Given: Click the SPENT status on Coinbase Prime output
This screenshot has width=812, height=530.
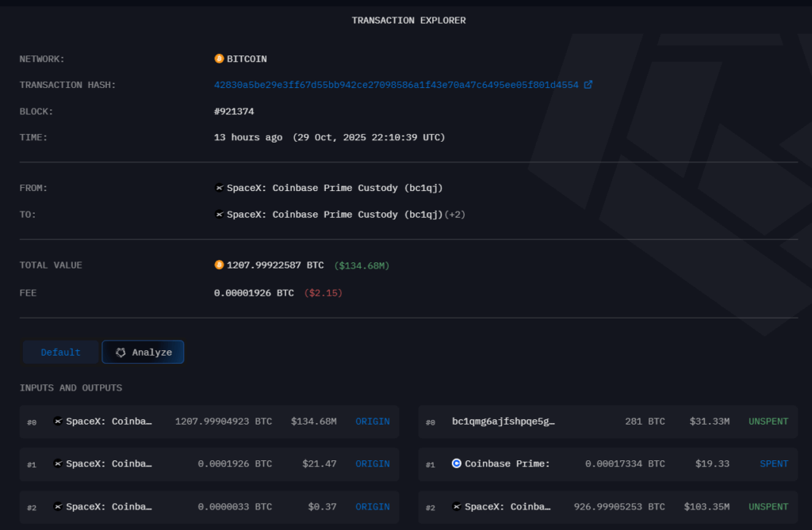Looking at the screenshot, I should (774, 463).
